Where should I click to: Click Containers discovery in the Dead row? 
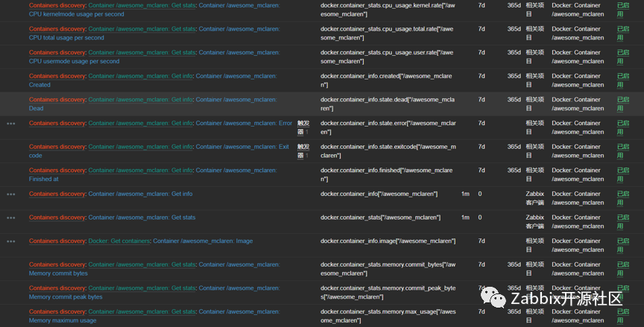point(57,100)
